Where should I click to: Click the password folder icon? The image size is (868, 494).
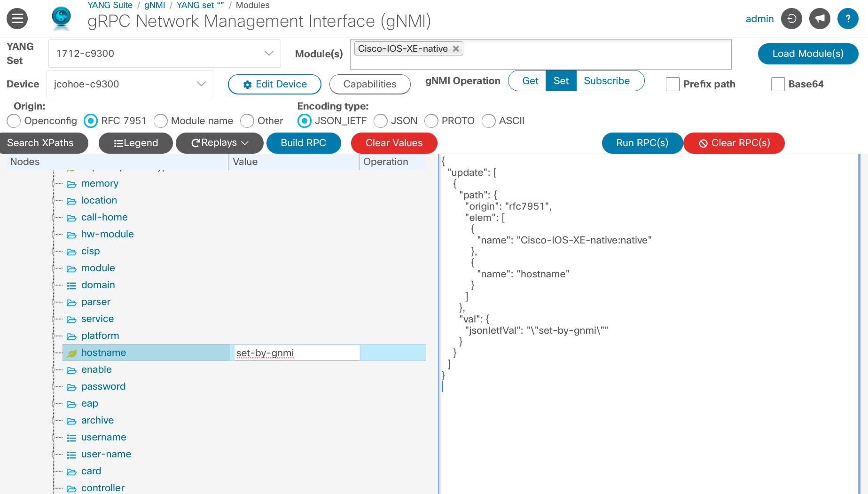tap(71, 387)
